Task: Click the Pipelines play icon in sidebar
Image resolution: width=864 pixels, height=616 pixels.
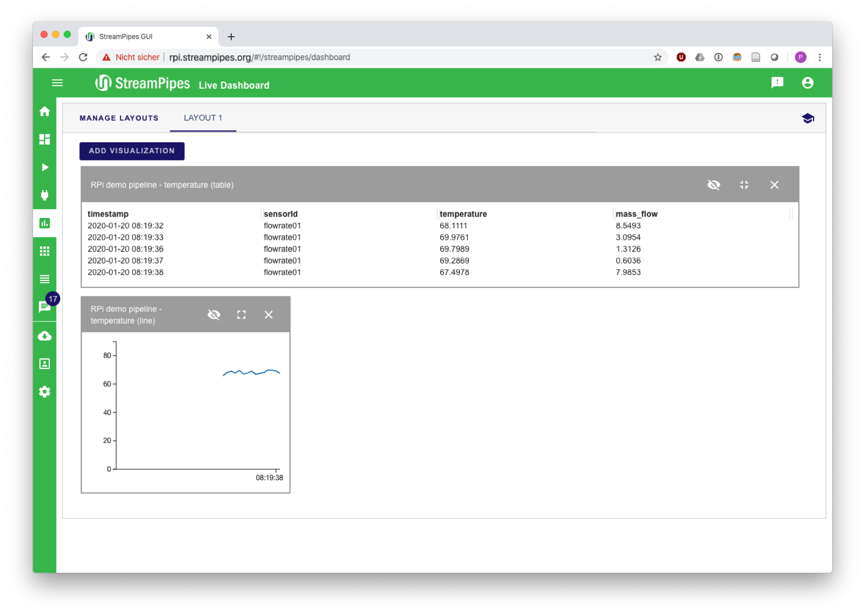Action: (45, 168)
